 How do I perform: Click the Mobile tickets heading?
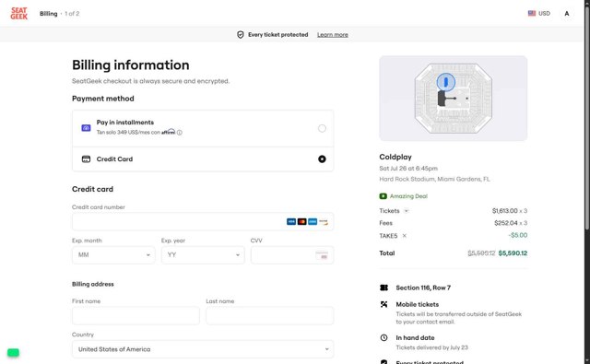coord(418,304)
